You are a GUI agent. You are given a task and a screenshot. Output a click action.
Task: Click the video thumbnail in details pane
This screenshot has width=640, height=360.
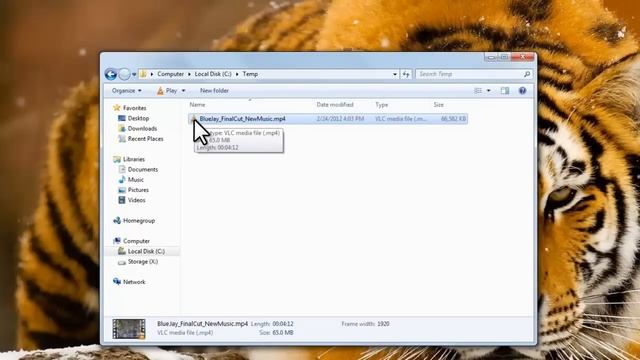tap(129, 329)
